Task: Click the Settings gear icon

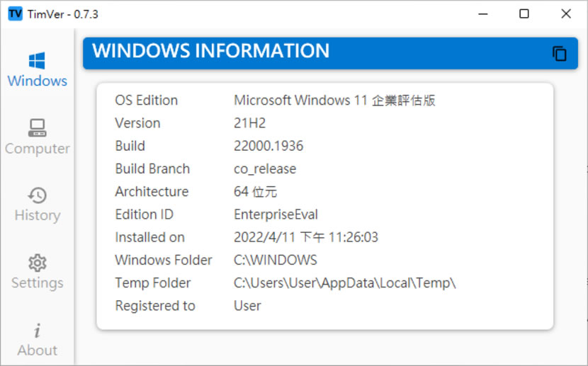Action: tap(37, 263)
